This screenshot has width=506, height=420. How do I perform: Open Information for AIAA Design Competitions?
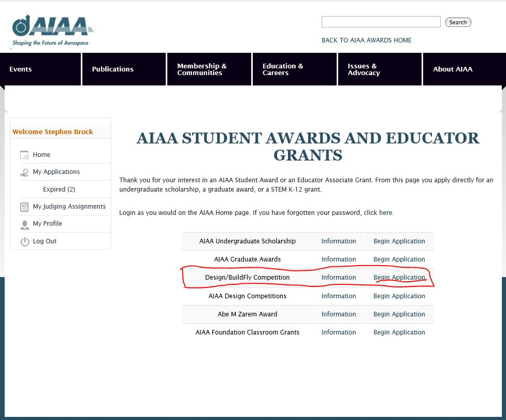(x=339, y=296)
